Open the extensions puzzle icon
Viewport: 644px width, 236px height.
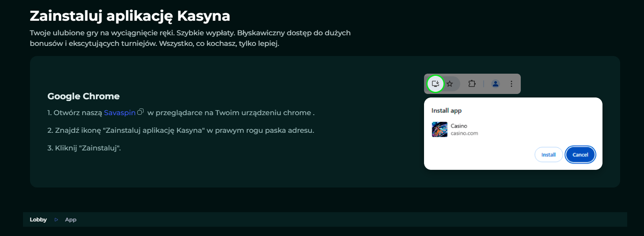point(472,84)
